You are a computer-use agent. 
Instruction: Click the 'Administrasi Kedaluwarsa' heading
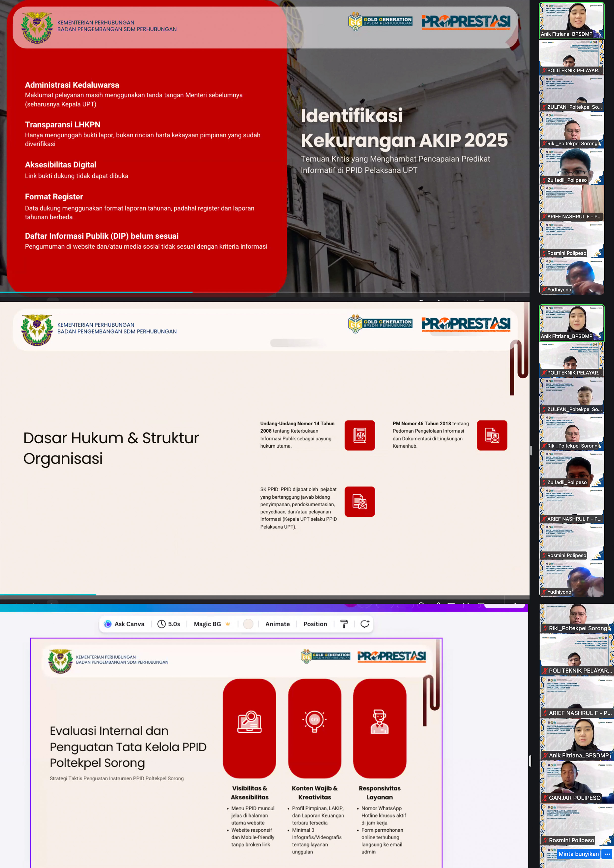pyautogui.click(x=72, y=85)
